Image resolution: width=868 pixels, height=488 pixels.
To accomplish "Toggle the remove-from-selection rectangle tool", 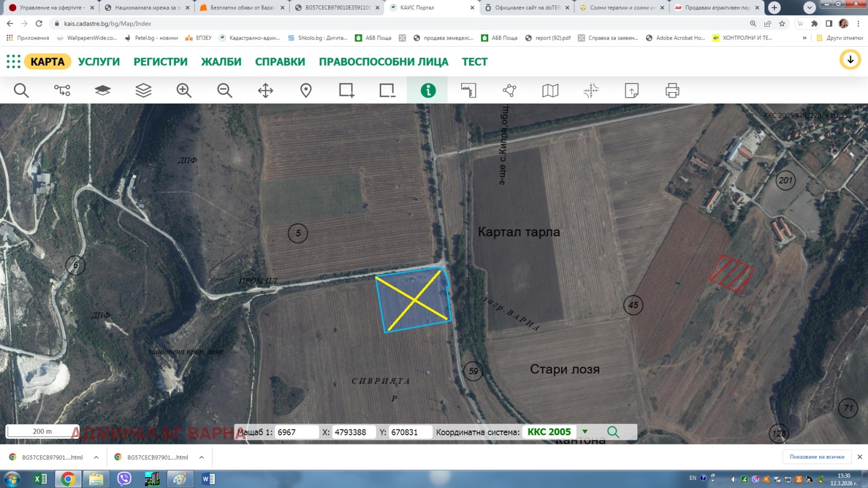I will [x=387, y=90].
